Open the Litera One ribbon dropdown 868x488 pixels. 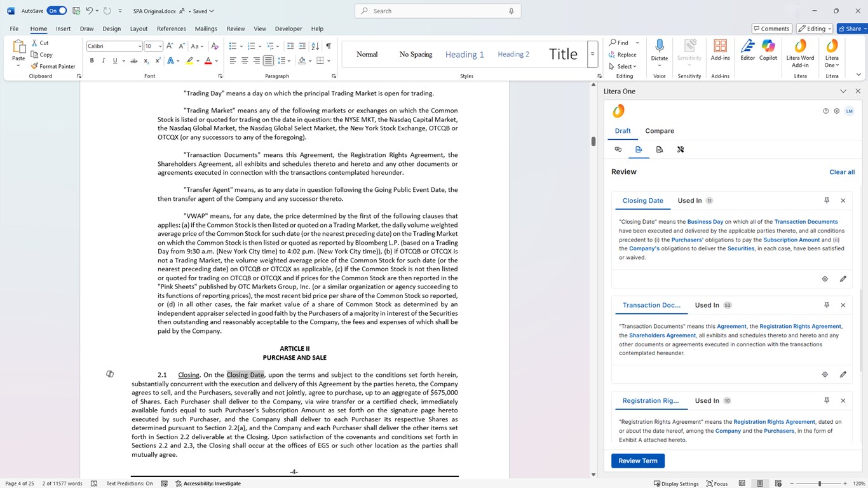click(x=832, y=53)
